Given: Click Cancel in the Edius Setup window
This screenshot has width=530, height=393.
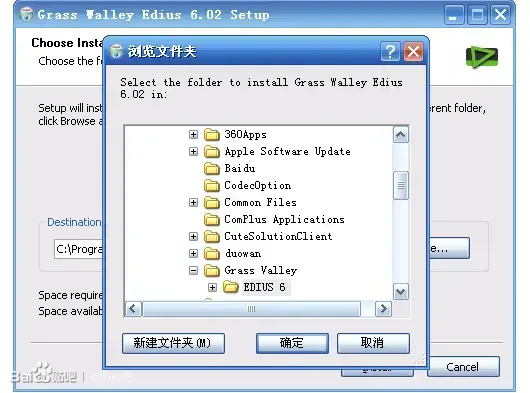Looking at the screenshot, I should [x=463, y=367].
